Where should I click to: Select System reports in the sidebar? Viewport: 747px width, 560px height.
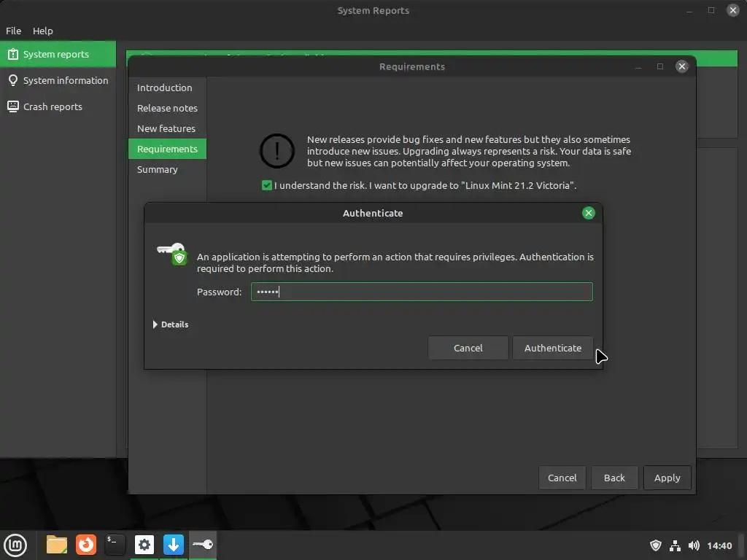(58, 54)
